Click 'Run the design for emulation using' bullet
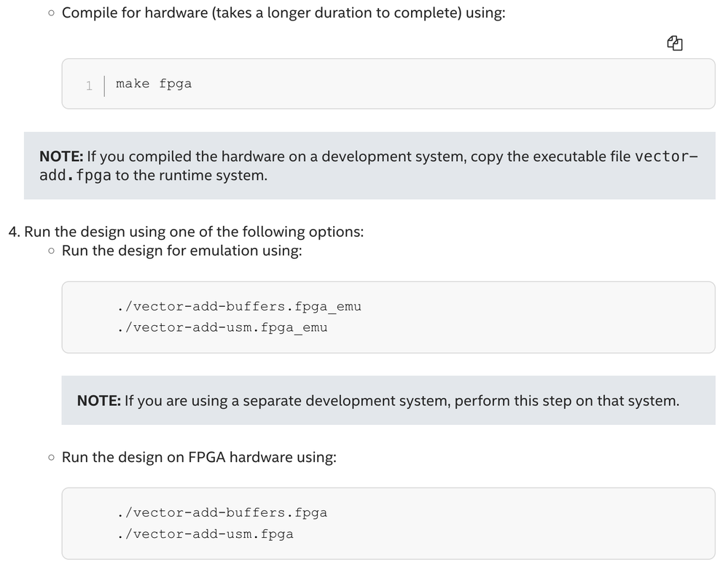 coord(181,251)
